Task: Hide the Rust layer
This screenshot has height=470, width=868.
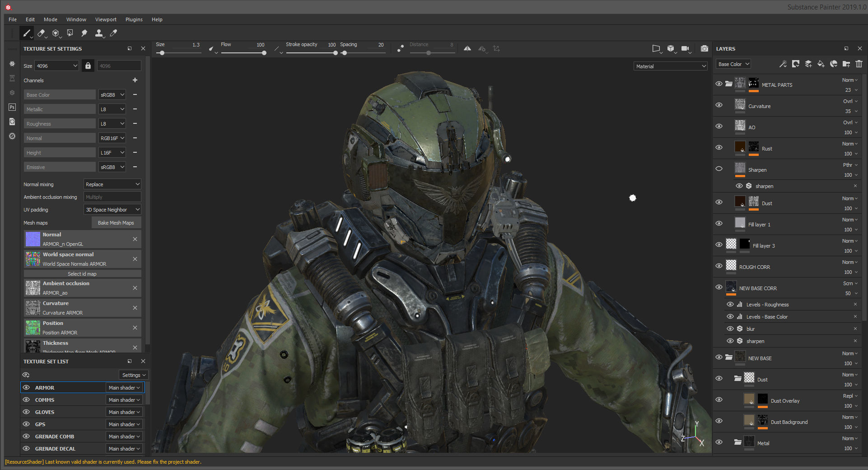Action: [719, 147]
